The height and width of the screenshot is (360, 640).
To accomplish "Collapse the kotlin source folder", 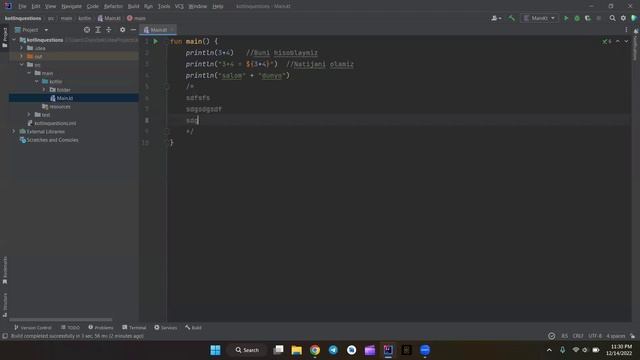I will [x=36, y=81].
